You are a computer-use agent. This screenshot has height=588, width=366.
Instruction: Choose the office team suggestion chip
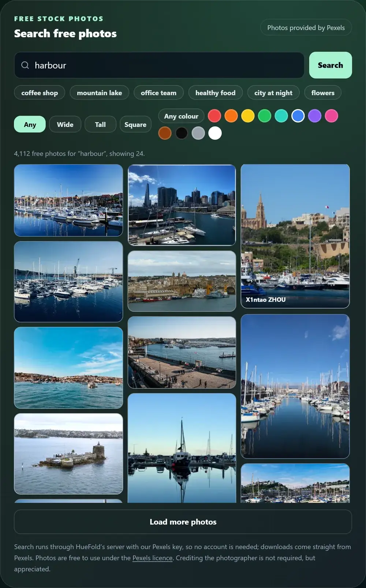point(158,93)
